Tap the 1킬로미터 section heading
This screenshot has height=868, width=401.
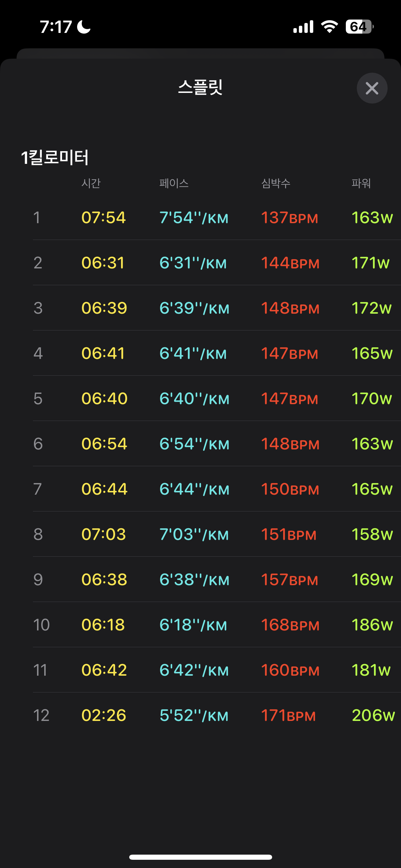[55, 157]
